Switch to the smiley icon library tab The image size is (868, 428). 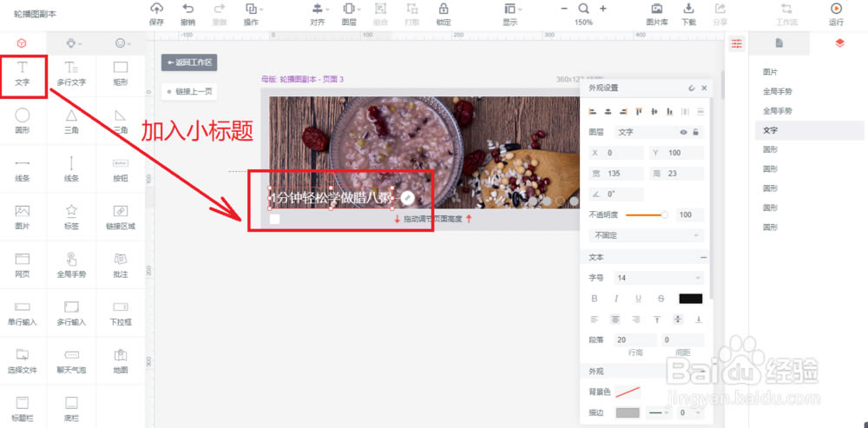(122, 43)
